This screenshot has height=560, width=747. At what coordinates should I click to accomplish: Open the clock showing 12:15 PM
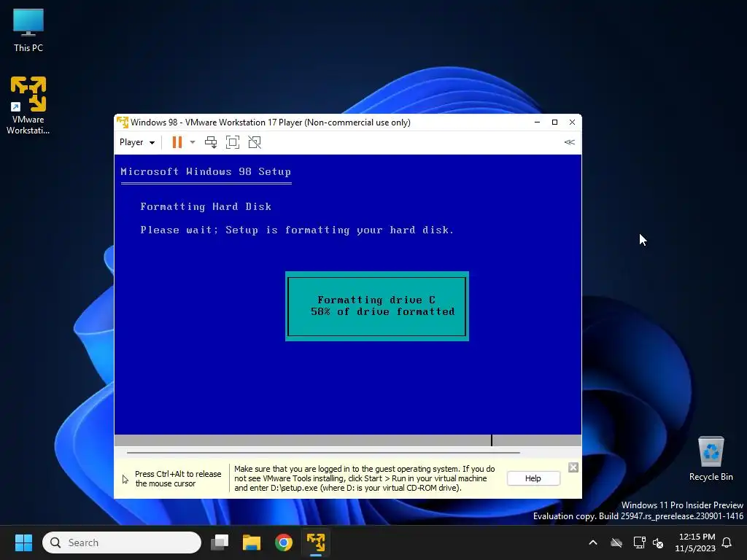(x=695, y=542)
